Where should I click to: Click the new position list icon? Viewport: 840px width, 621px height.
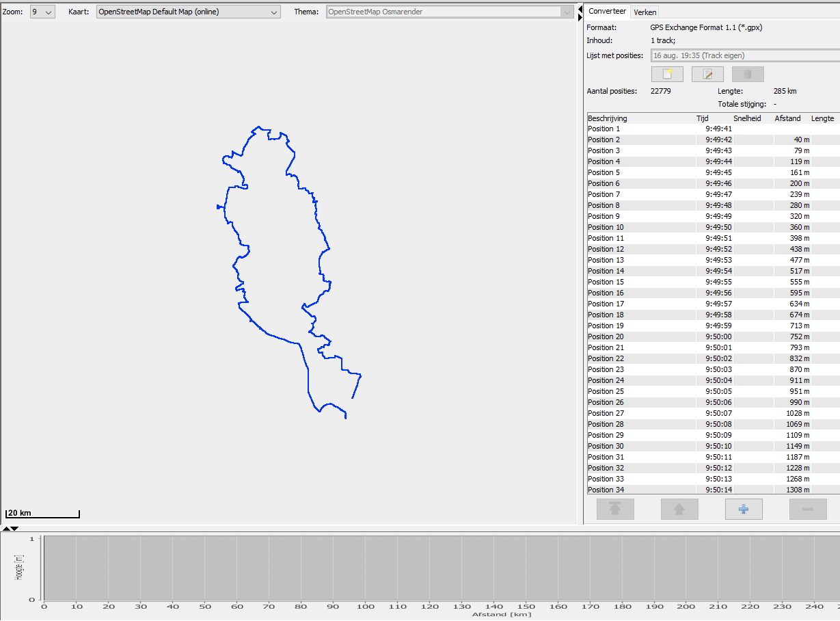[x=667, y=75]
